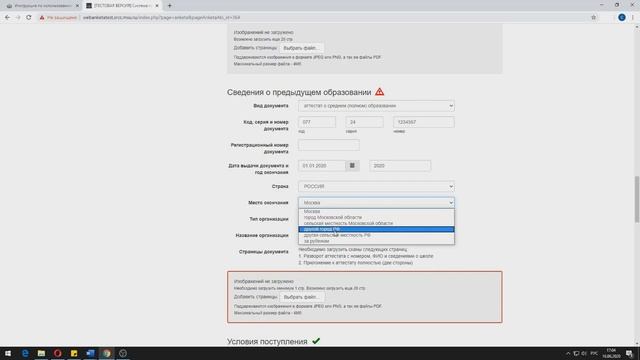Select другая сельская местность РФ option
The image size is (640, 360).
376,235
